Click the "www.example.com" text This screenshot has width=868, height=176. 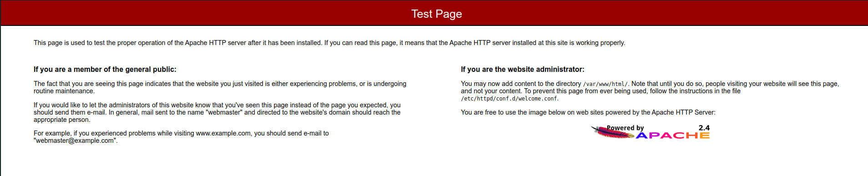tap(223, 133)
